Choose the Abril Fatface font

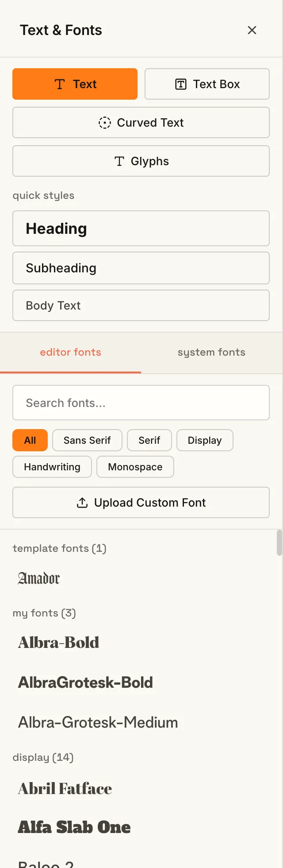coord(65,789)
